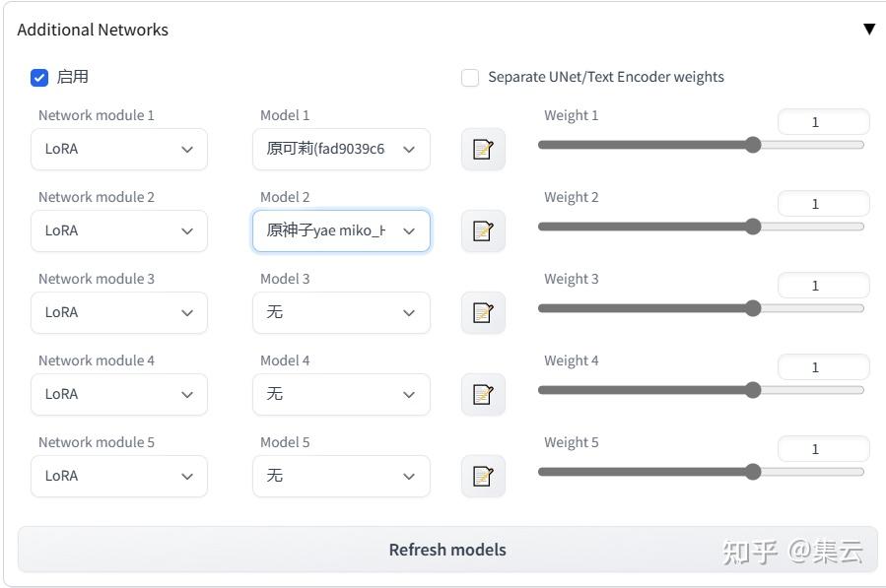This screenshot has width=886, height=588.
Task: Click the Weight 2 number field
Action: click(x=823, y=204)
